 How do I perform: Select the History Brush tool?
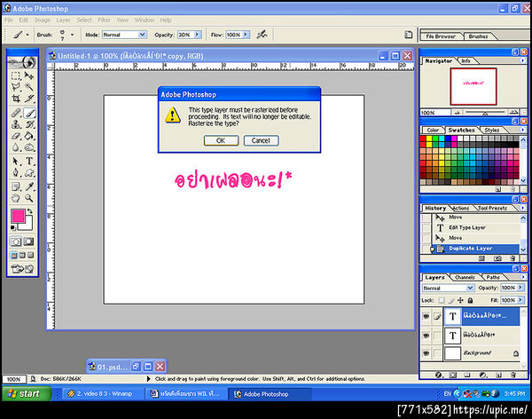[x=29, y=124]
